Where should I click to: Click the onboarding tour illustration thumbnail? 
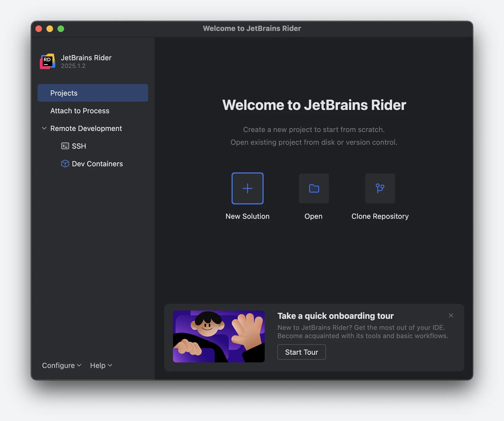pos(219,336)
